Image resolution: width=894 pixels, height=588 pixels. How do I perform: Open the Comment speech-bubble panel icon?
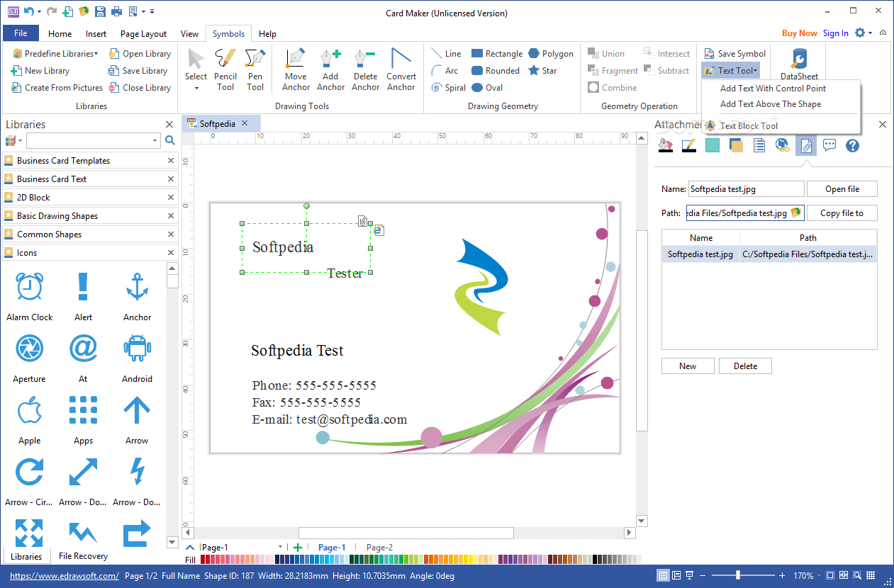click(x=829, y=145)
